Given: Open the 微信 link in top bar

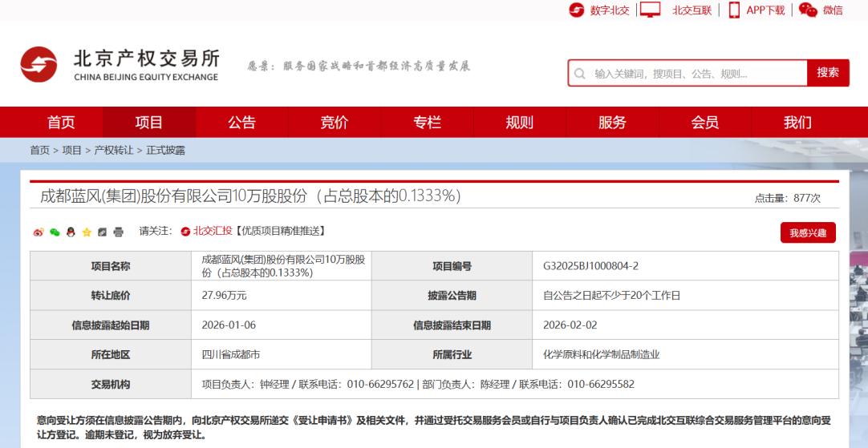Looking at the screenshot, I should click(x=821, y=10).
